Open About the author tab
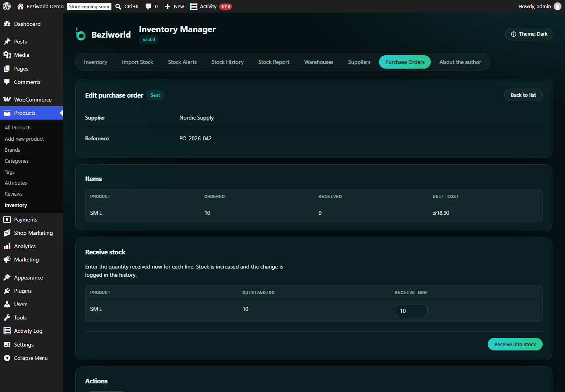 tap(460, 62)
